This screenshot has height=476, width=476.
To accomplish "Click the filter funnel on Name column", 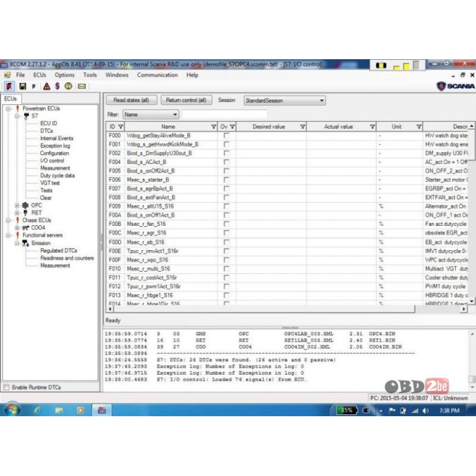I will tap(214, 127).
